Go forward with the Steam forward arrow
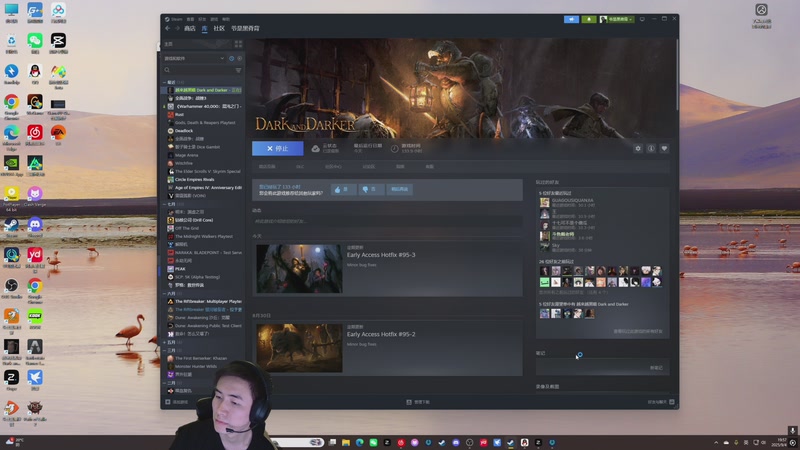The height and width of the screenshot is (450, 800). tap(177, 29)
